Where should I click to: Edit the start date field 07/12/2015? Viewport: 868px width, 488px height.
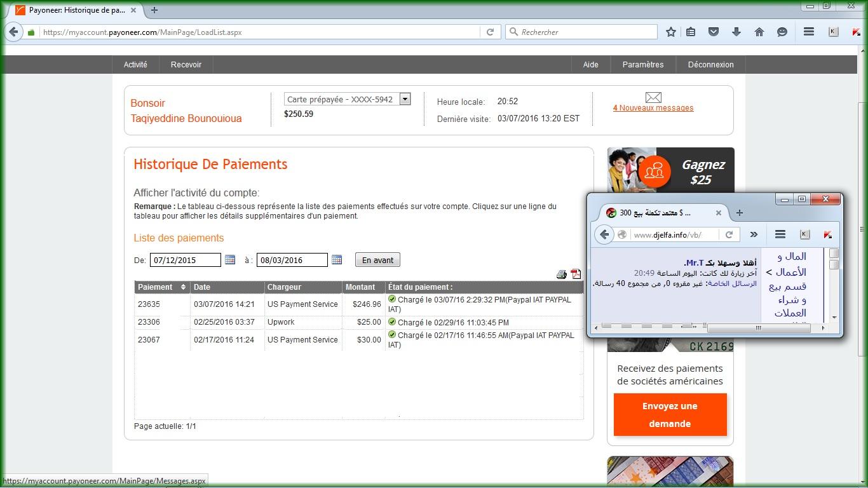point(186,260)
